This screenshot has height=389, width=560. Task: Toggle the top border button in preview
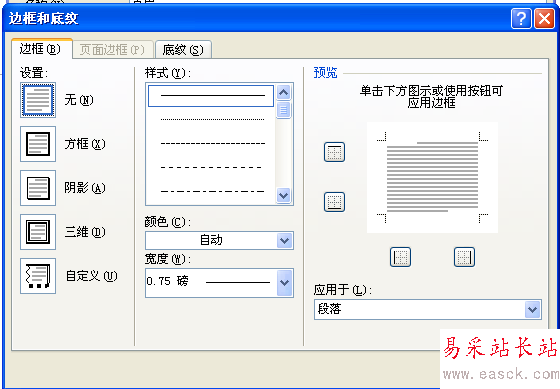[x=334, y=152]
